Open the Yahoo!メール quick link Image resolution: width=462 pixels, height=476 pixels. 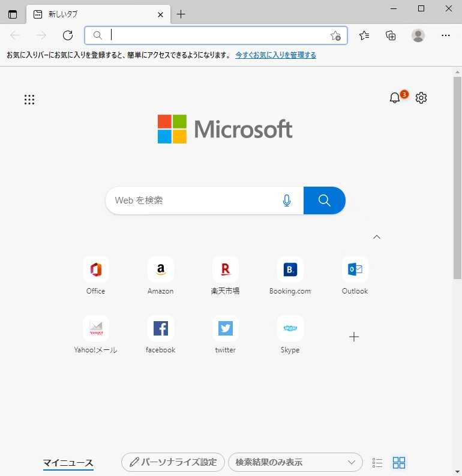[x=96, y=334]
